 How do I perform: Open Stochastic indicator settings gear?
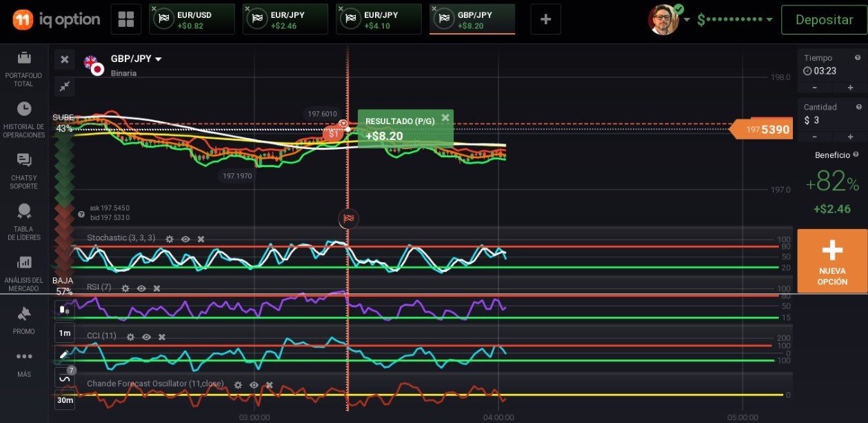pyautogui.click(x=170, y=239)
